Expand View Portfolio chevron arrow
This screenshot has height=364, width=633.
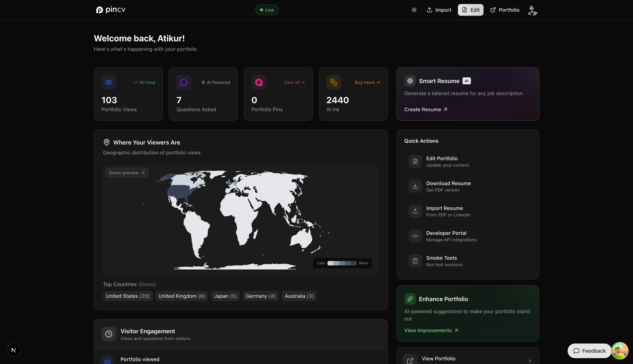click(x=530, y=361)
